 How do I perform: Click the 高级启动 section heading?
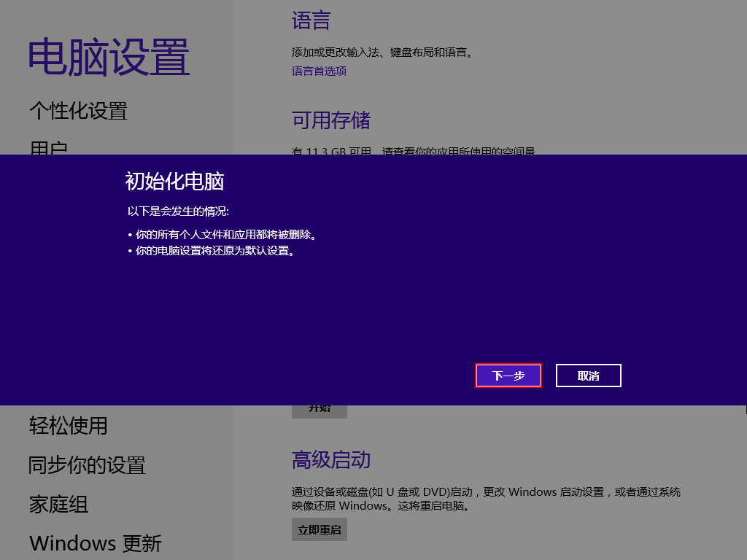tap(330, 459)
